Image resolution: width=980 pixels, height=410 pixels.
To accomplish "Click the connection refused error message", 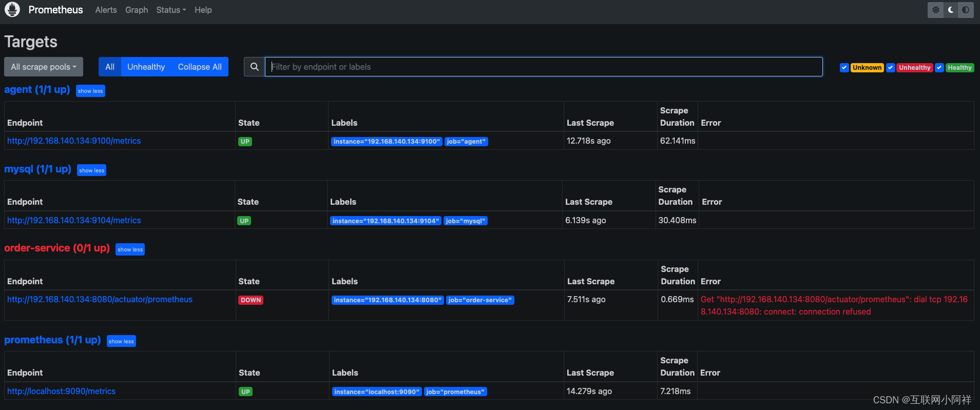I will (834, 305).
